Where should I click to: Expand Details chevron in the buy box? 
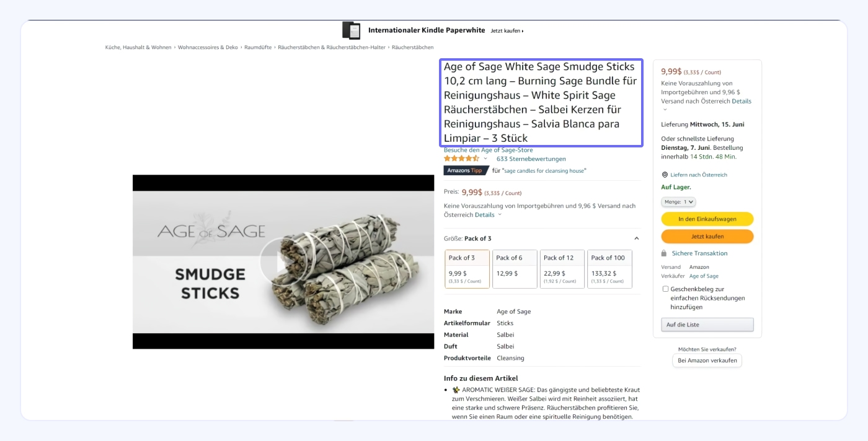click(x=665, y=110)
